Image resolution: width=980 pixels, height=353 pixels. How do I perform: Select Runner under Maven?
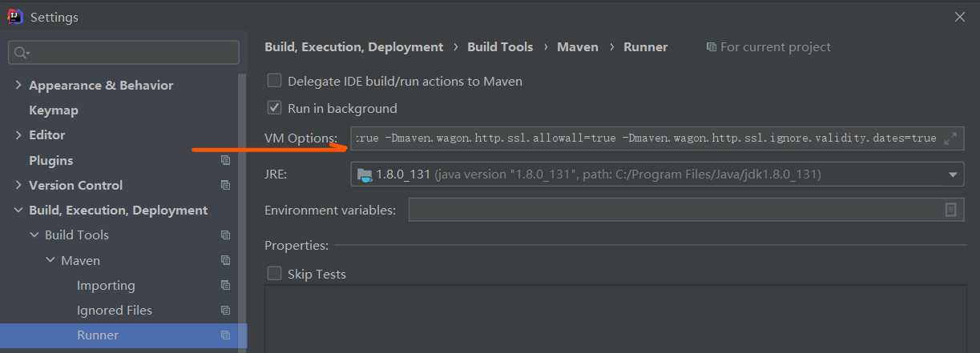[x=98, y=335]
